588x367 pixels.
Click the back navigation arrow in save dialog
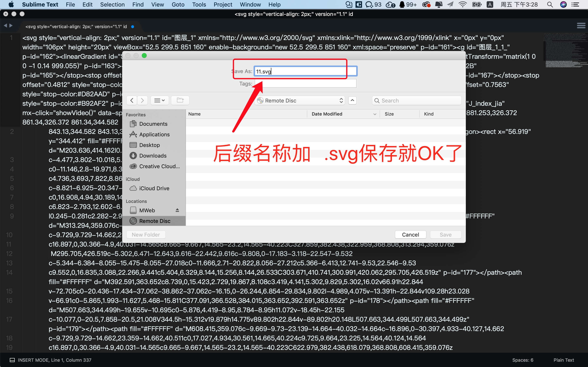[132, 100]
